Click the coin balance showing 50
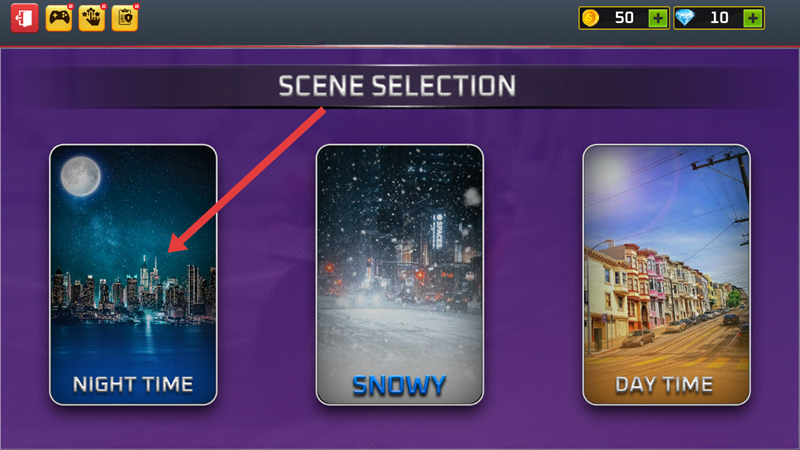Image resolution: width=800 pixels, height=450 pixels. click(x=624, y=18)
